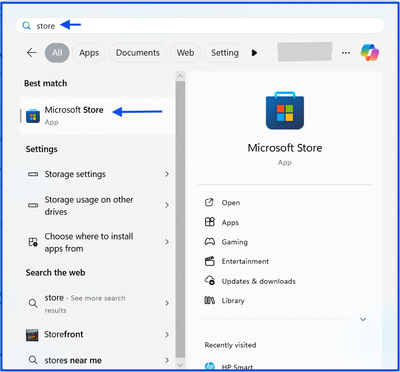This screenshot has width=400, height=372.
Task: Open Storage usage on other drives
Action: pos(97,206)
